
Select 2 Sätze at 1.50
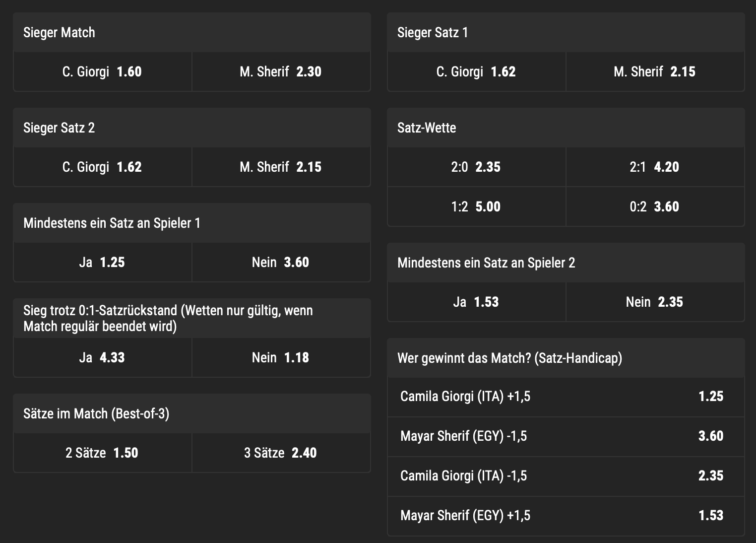103,453
